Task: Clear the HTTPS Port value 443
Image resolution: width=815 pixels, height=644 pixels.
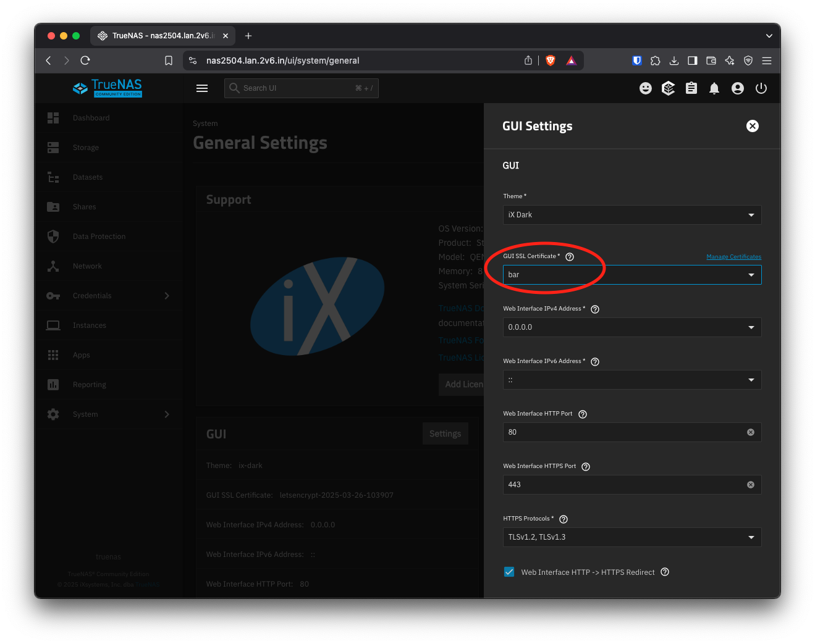Action: click(751, 485)
